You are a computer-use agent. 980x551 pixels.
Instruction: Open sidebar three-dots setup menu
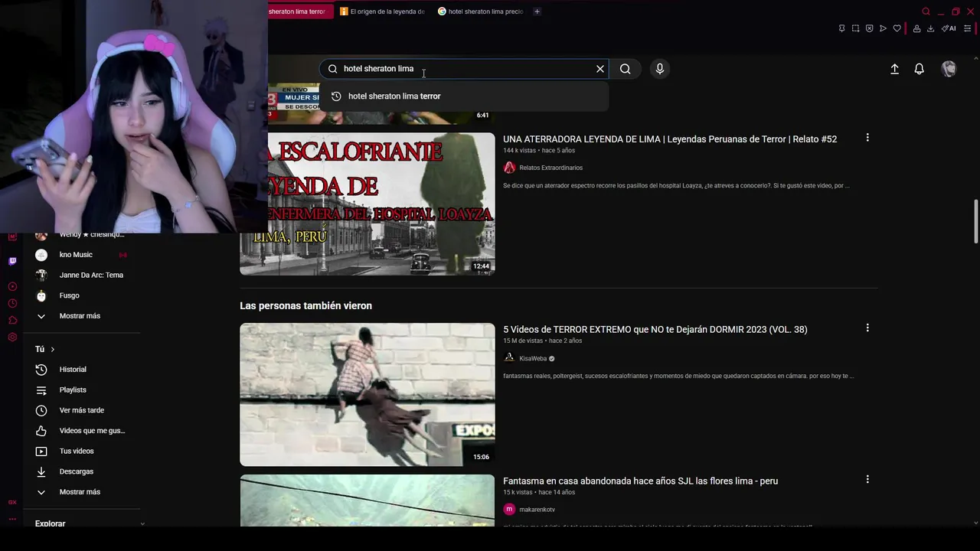point(12,519)
